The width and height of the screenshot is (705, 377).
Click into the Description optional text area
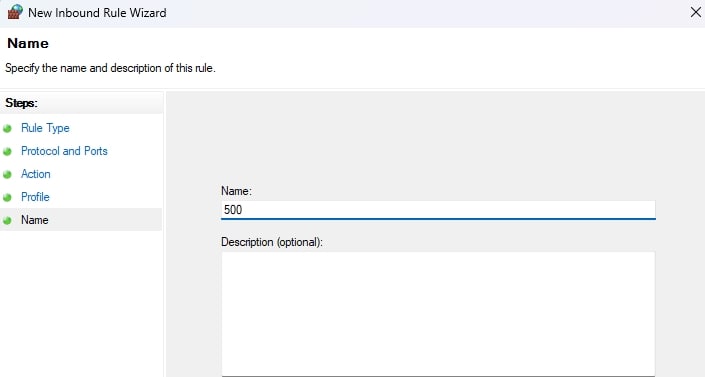click(438, 314)
